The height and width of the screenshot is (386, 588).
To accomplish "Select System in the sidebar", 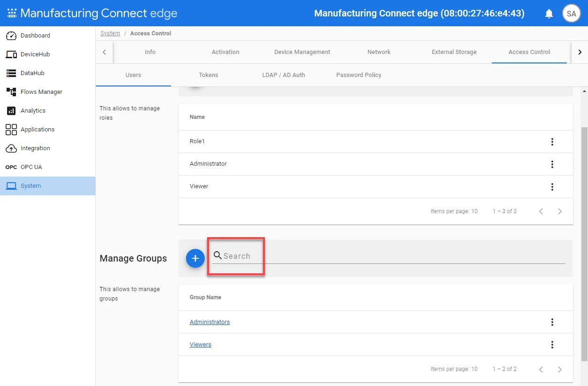I will 47,186.
